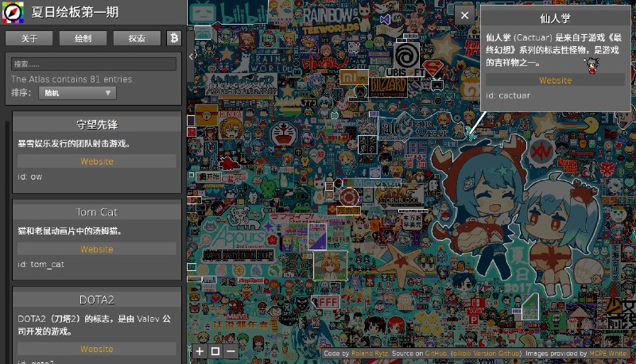Open Website link for Tom Cat entry

pyautogui.click(x=97, y=249)
